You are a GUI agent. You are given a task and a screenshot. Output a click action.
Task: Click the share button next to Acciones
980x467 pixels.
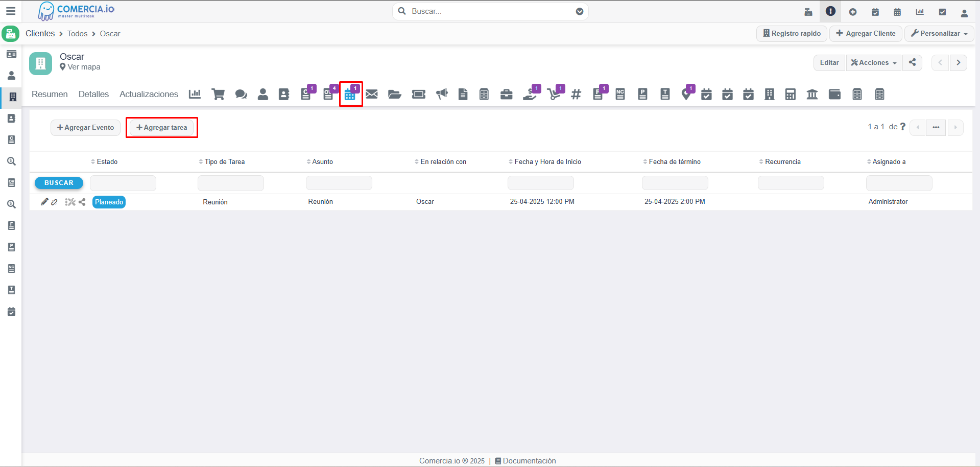[912, 62]
